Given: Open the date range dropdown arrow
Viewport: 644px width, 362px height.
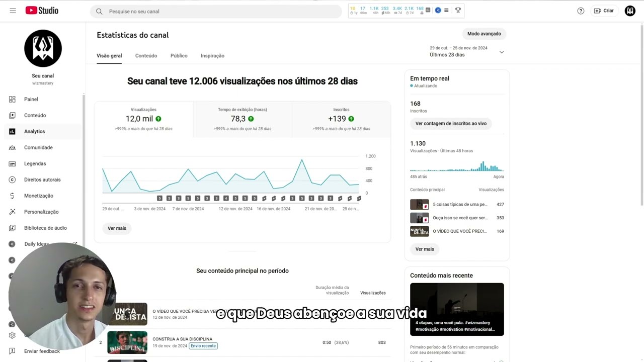Looking at the screenshot, I should coord(501,52).
